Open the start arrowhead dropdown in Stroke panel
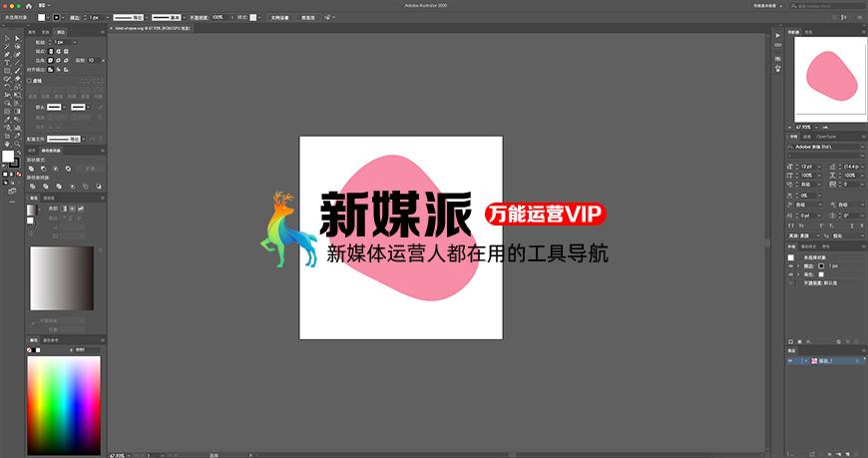868x458 pixels. point(65,108)
